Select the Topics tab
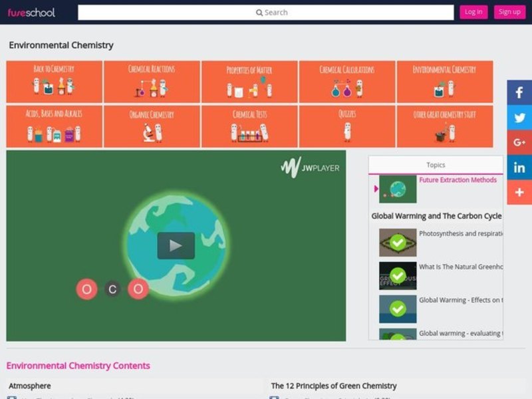Viewport: 532px width, 399px height. [x=436, y=165]
